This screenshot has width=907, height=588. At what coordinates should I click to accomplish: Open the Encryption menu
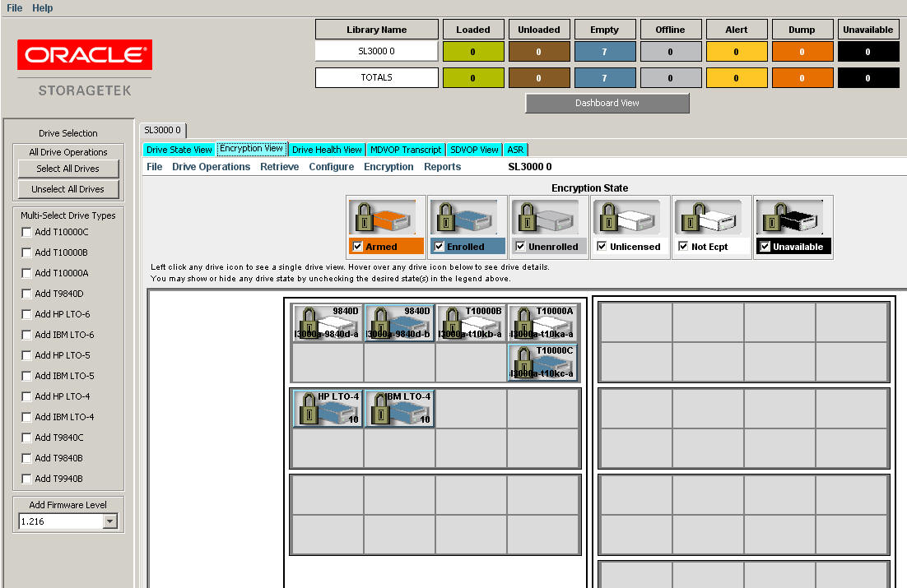point(388,166)
